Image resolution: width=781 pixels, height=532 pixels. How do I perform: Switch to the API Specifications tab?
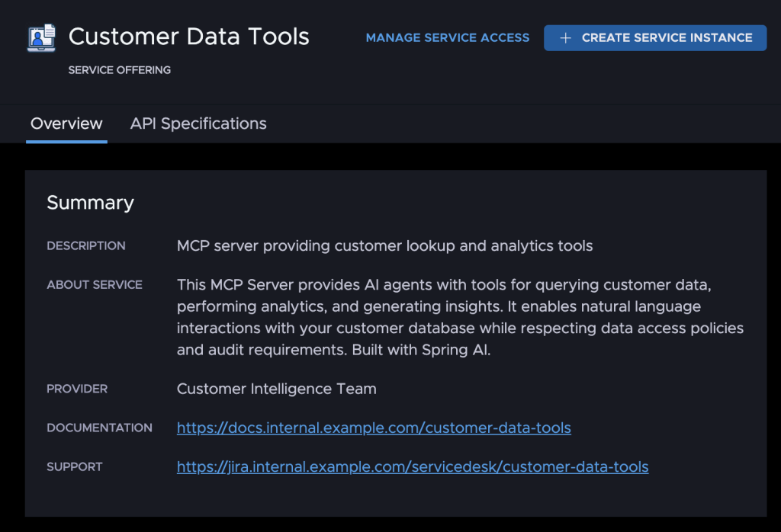(x=198, y=123)
